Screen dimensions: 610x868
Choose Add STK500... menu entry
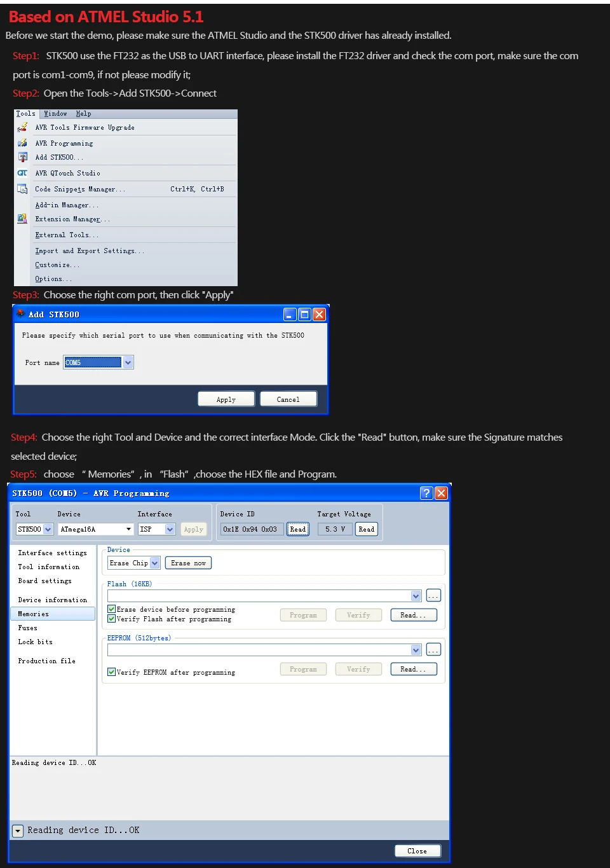click(x=59, y=157)
